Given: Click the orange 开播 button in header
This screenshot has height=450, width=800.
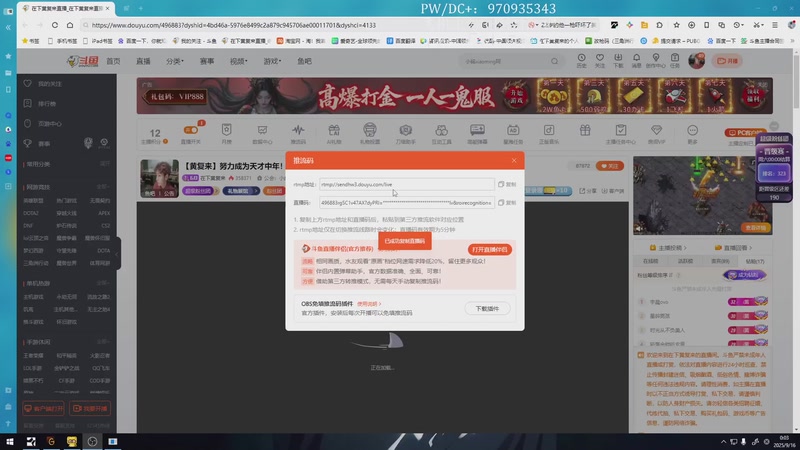Looking at the screenshot, I should (x=727, y=61).
